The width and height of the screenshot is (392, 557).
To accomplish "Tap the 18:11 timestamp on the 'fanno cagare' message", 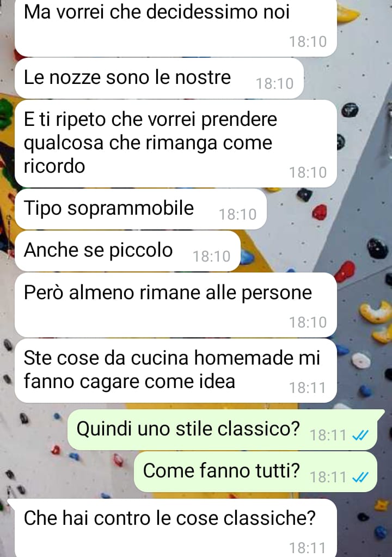I will (307, 388).
